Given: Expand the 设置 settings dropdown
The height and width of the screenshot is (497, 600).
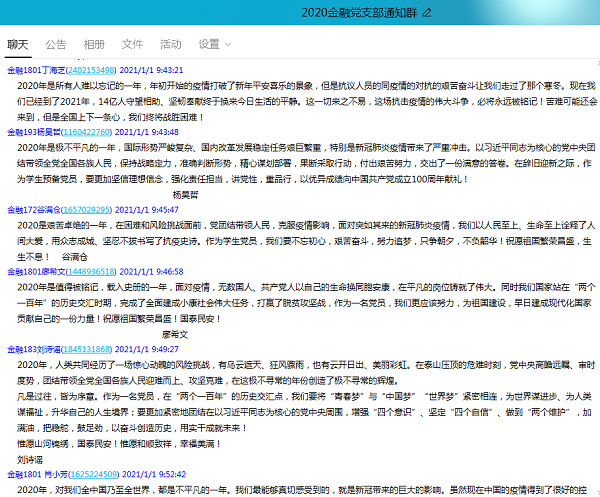Looking at the screenshot, I should (x=214, y=44).
